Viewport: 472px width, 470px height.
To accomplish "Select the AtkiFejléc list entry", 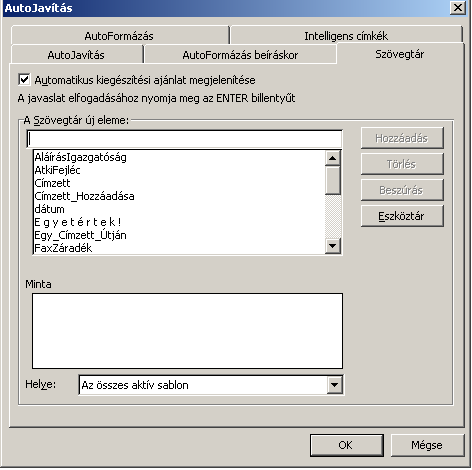I will coord(179,170).
